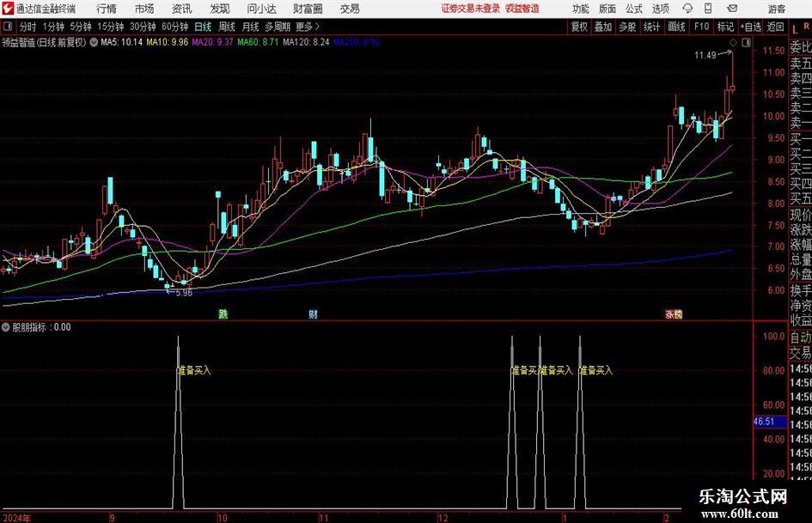Open the 公式 menu
Image resolution: width=812 pixels, height=523 pixels.
[x=634, y=9]
